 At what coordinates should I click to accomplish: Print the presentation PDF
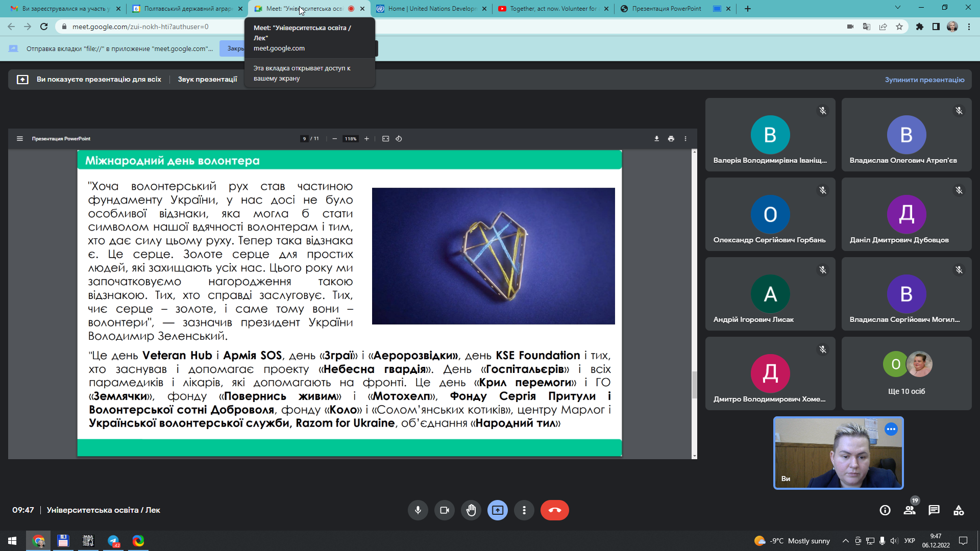pyautogui.click(x=671, y=139)
